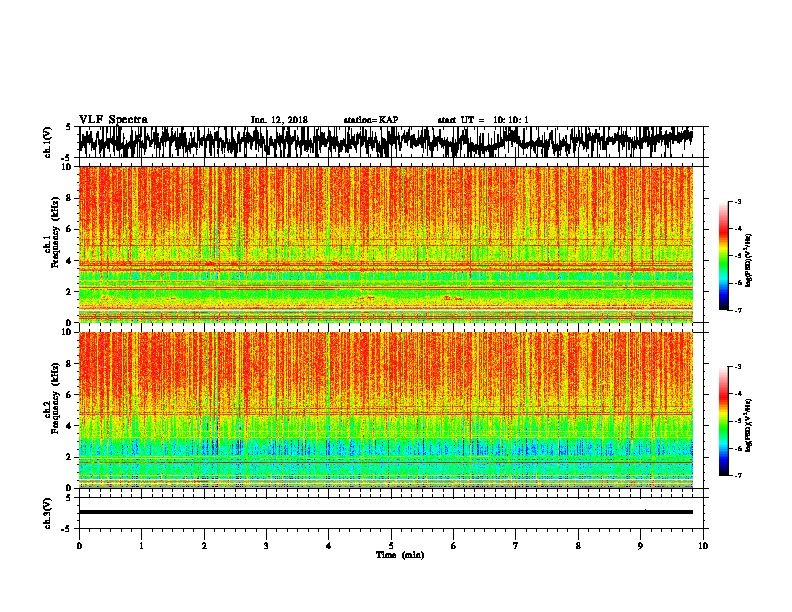The height and width of the screenshot is (612, 792).
Task: Click time axis tick label "3"
Action: tap(266, 546)
